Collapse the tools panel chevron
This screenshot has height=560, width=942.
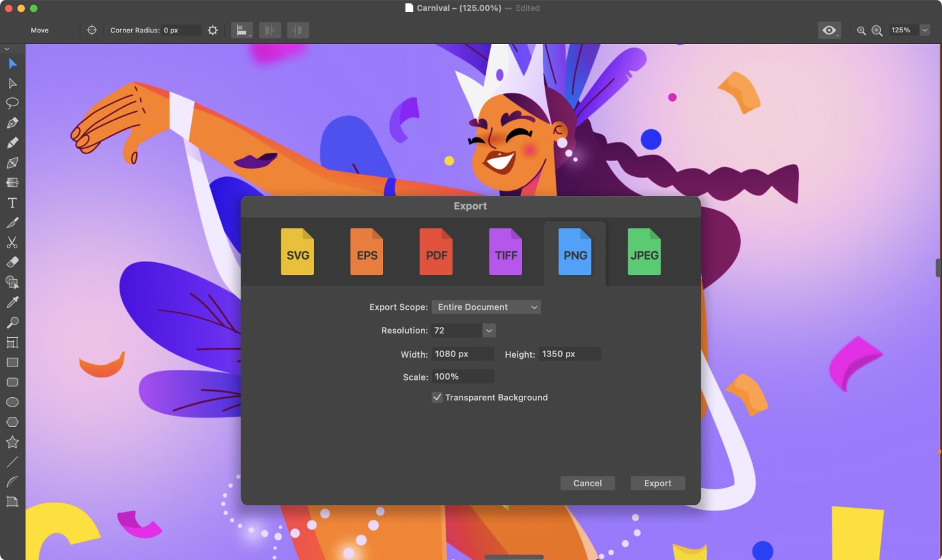(7, 48)
